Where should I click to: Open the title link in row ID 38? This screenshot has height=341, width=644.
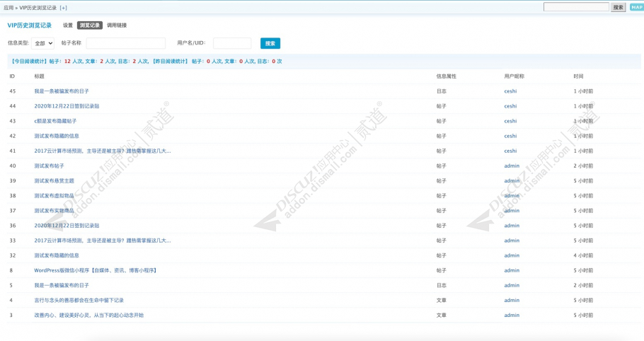tap(54, 196)
